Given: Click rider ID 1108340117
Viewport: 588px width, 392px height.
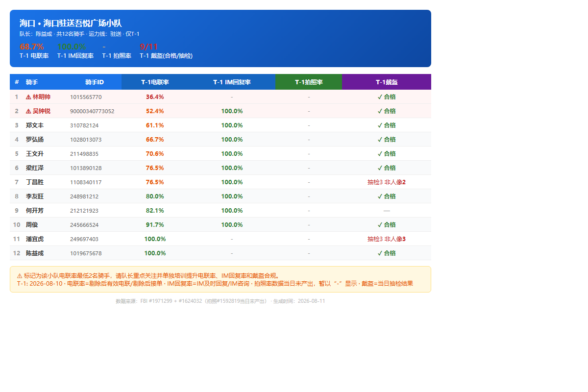Looking at the screenshot, I should coord(86,182).
